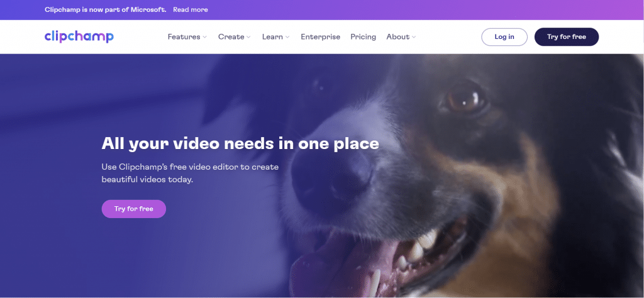Click the purple Try for free hero button
This screenshot has width=644, height=298.
134,209
